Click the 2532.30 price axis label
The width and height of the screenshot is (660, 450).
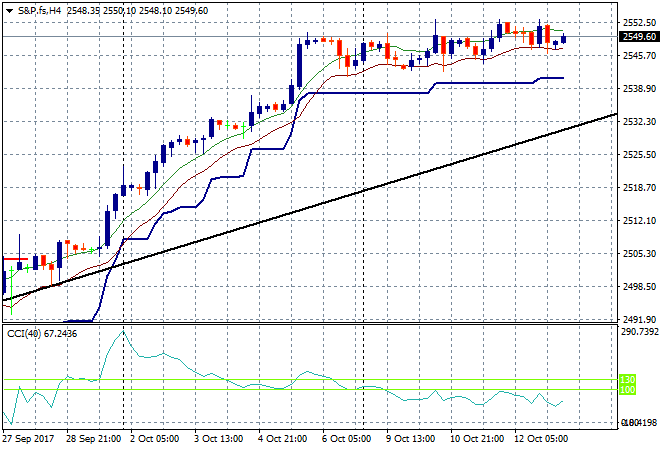639,121
